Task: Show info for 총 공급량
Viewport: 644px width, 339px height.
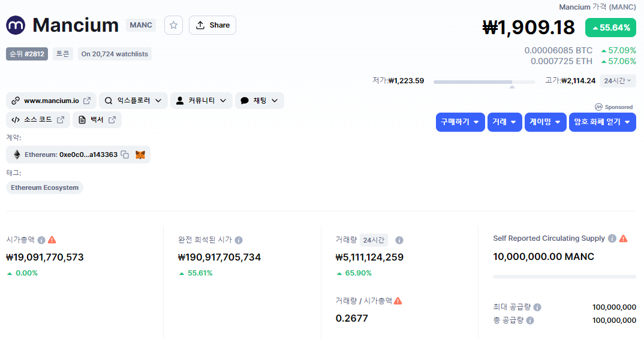Action: click(530, 320)
